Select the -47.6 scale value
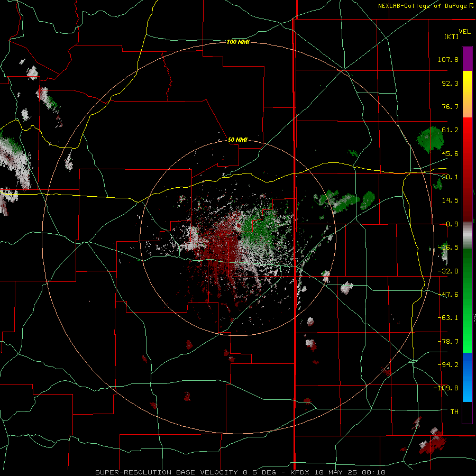The width and height of the screenshot is (476, 476). point(448,295)
